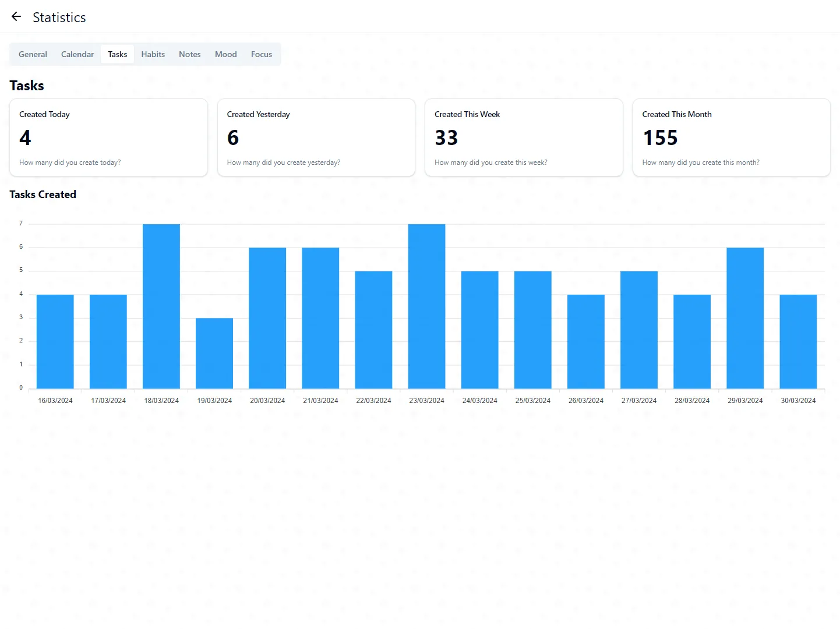The image size is (840, 629).
Task: Click the Created Today card
Action: click(x=108, y=137)
